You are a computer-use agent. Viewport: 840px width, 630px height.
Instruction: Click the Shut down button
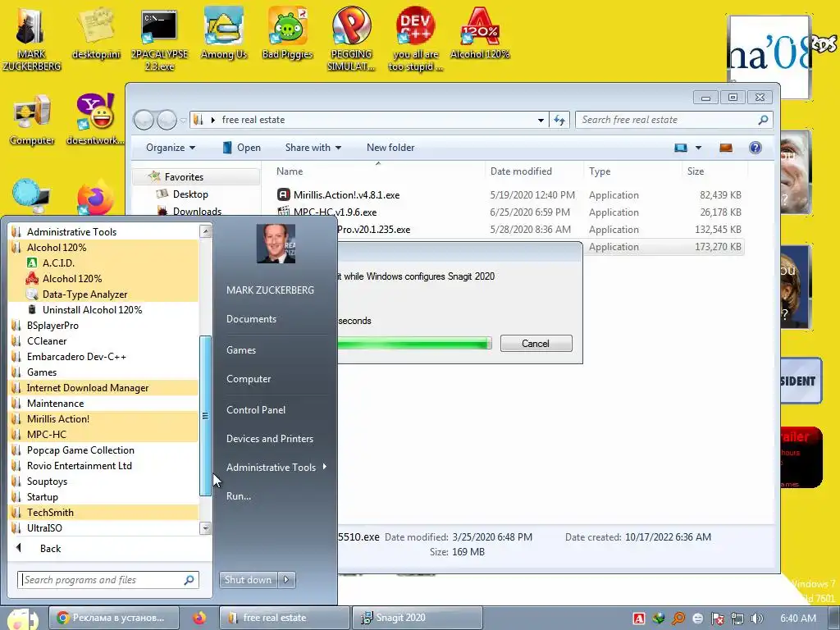pyautogui.click(x=249, y=580)
